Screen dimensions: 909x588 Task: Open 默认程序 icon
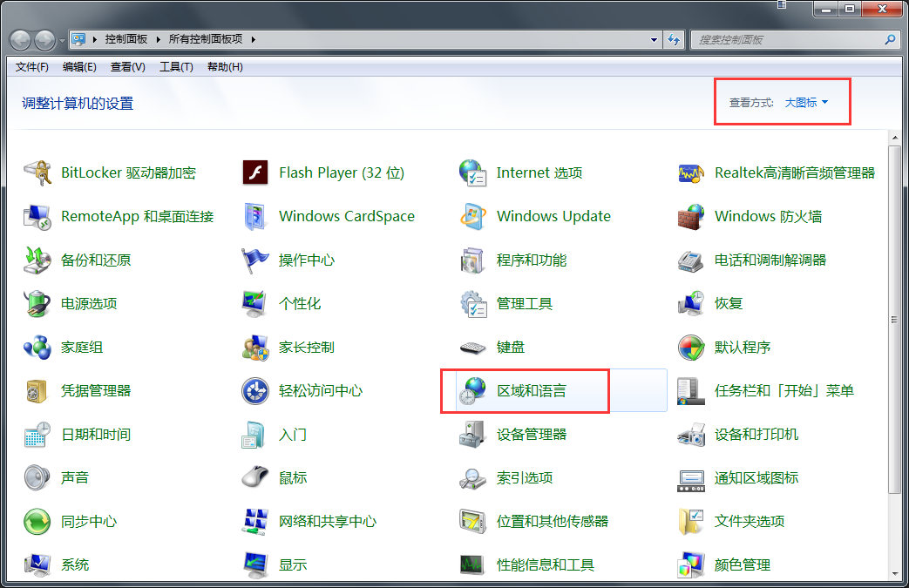tap(691, 347)
